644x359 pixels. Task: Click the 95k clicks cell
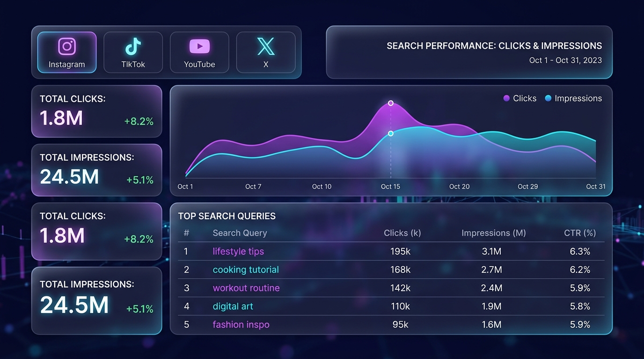point(400,324)
